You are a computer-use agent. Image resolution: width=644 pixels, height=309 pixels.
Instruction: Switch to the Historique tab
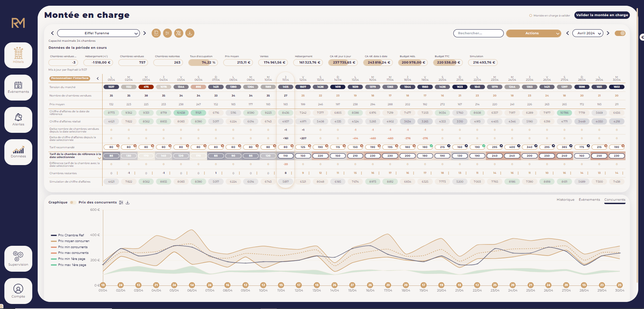pyautogui.click(x=565, y=200)
